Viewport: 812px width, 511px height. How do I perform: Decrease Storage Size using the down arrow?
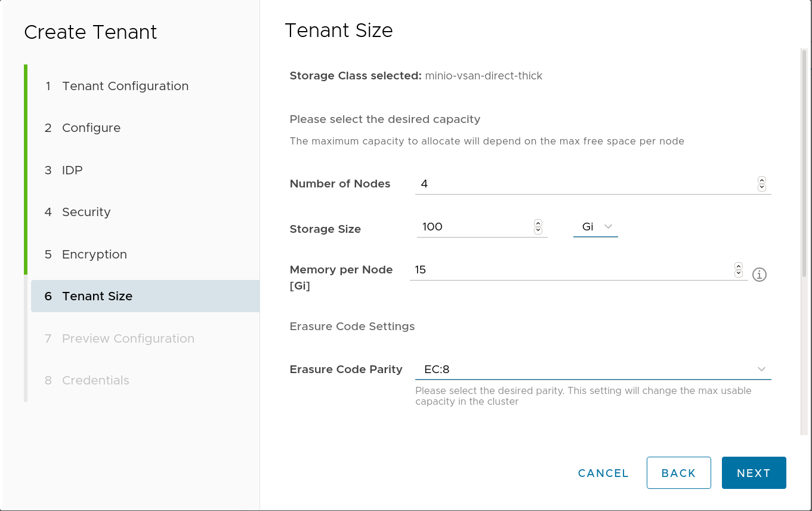[538, 230]
